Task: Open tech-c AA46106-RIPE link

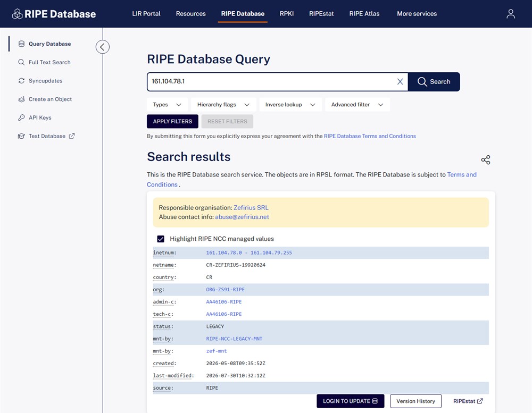Action: (224, 314)
